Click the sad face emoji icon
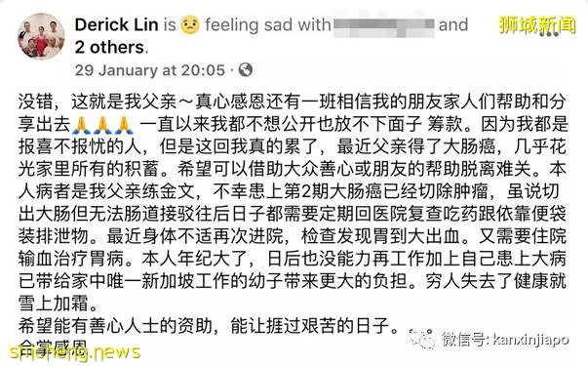This screenshot has height=366, width=588. (190, 24)
